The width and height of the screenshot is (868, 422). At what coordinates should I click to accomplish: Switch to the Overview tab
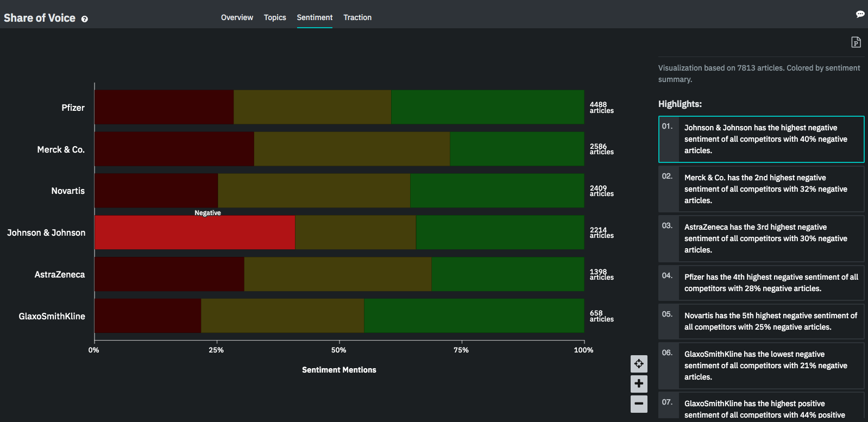[x=237, y=17]
